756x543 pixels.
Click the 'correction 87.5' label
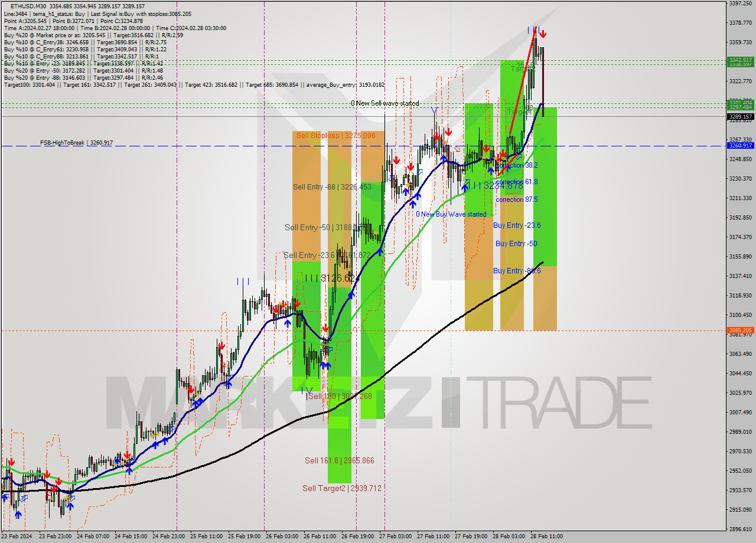517,199
